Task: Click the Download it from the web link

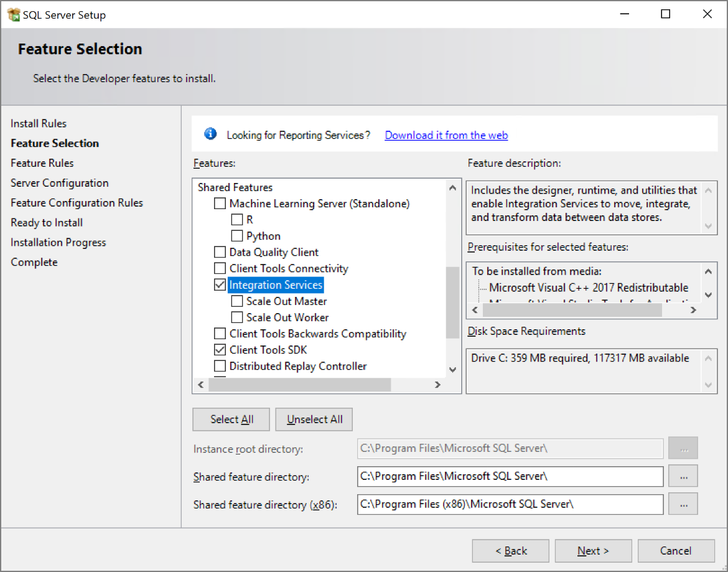Action: click(446, 135)
